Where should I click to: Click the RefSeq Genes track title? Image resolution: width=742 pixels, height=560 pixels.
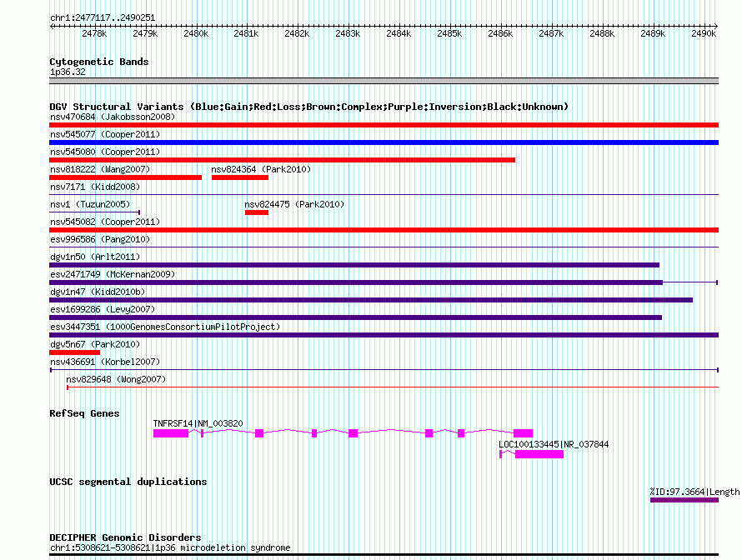pos(84,413)
